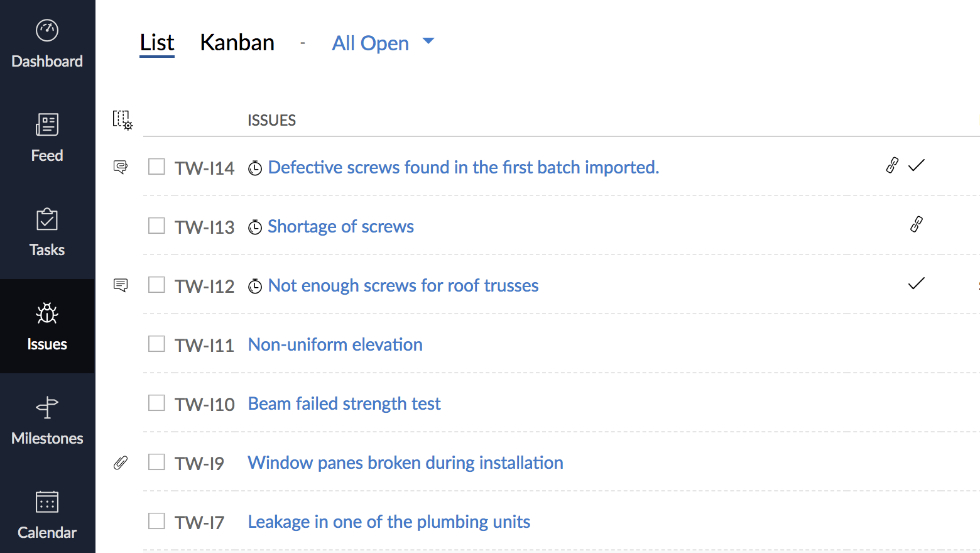Open Feed from the sidebar
The image size is (980, 553).
click(x=47, y=138)
